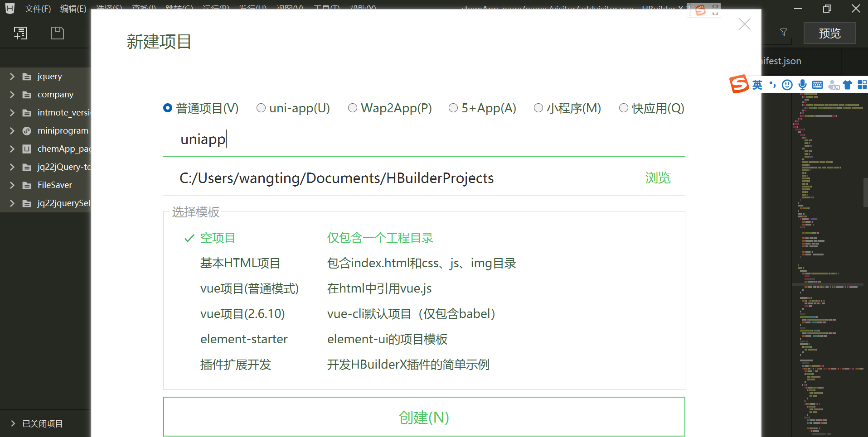The height and width of the screenshot is (437, 868).
Task: Expand the company project tree node
Action: coord(12,95)
